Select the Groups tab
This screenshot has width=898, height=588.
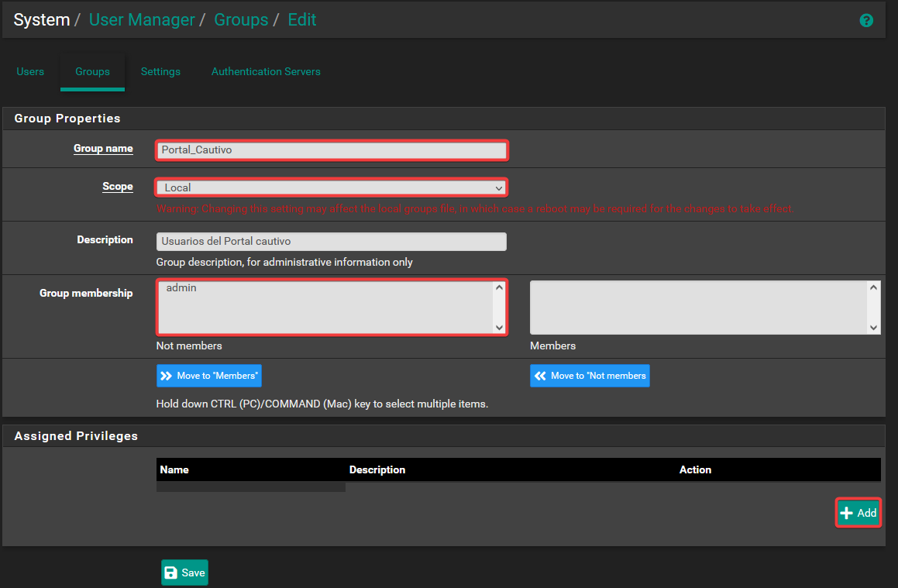(92, 71)
